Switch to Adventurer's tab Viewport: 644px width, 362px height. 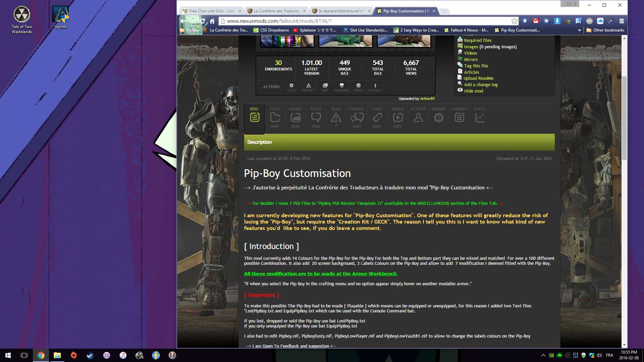[x=341, y=11]
